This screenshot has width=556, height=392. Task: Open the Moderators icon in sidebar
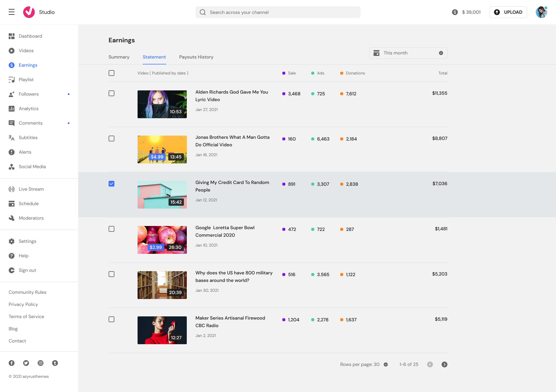[12, 218]
